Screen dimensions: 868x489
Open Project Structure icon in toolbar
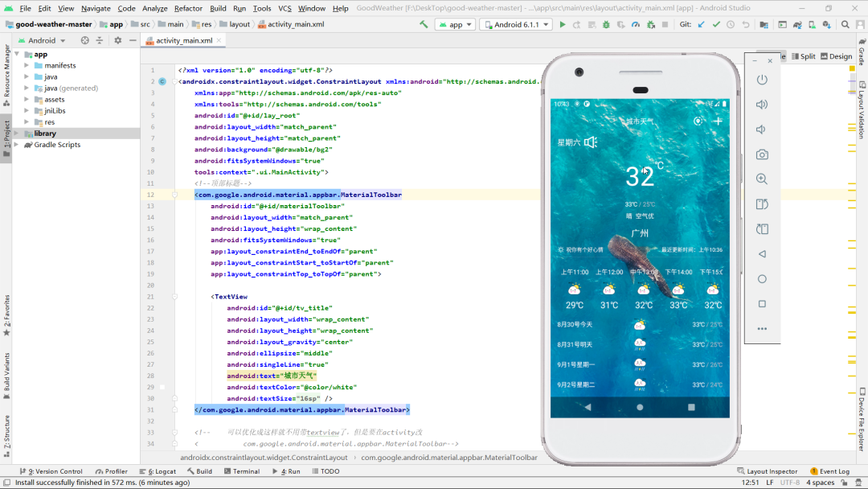[x=764, y=24]
